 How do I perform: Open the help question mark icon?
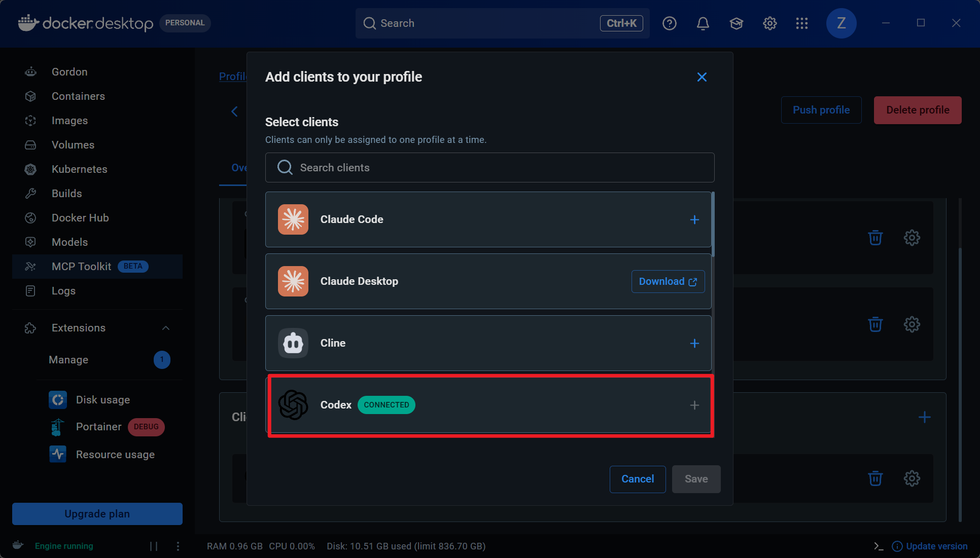coord(670,23)
